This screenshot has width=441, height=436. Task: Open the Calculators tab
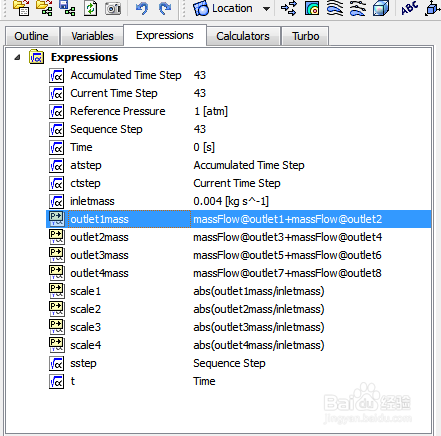pos(243,36)
